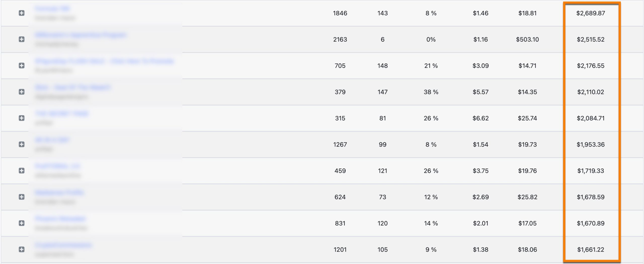Click the $2,689.87 total in the highlighted column
This screenshot has height=264, width=644.
tap(590, 13)
